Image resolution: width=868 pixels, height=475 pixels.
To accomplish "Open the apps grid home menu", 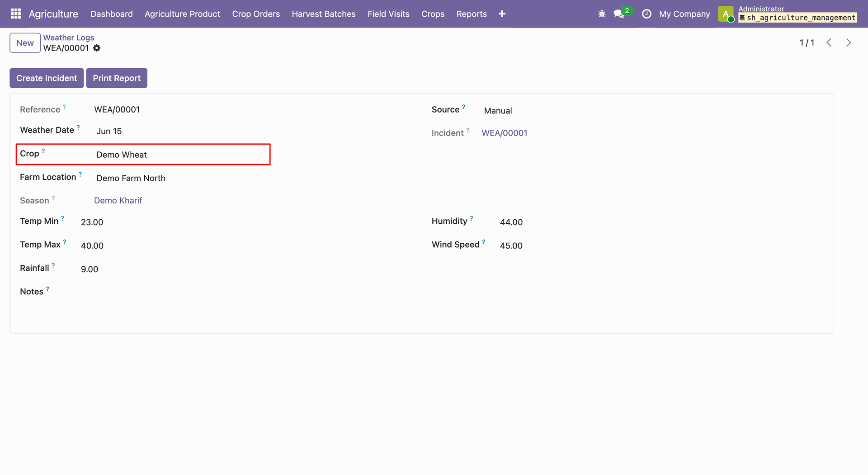I will tap(16, 14).
